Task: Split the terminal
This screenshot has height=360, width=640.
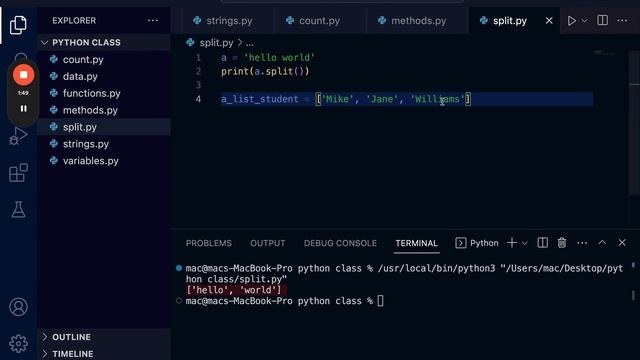Action: [542, 243]
